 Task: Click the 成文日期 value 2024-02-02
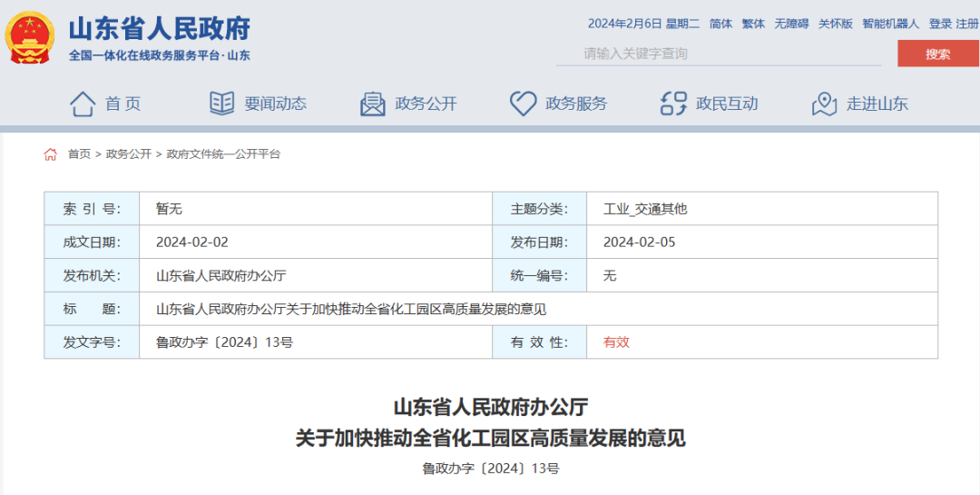[192, 243]
